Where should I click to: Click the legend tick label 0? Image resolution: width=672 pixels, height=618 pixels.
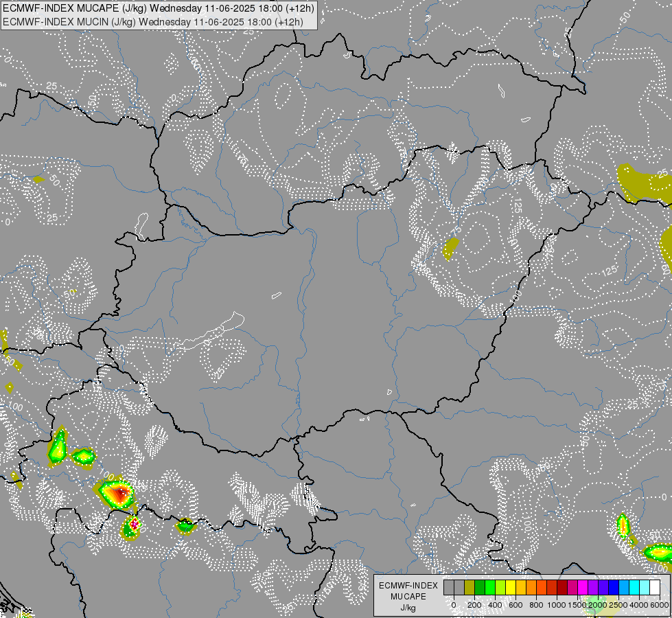(x=454, y=605)
